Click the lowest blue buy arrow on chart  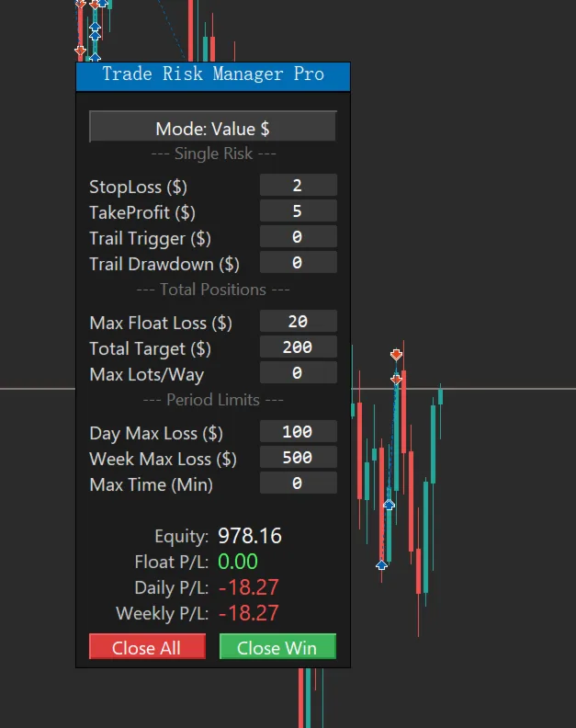(x=381, y=564)
